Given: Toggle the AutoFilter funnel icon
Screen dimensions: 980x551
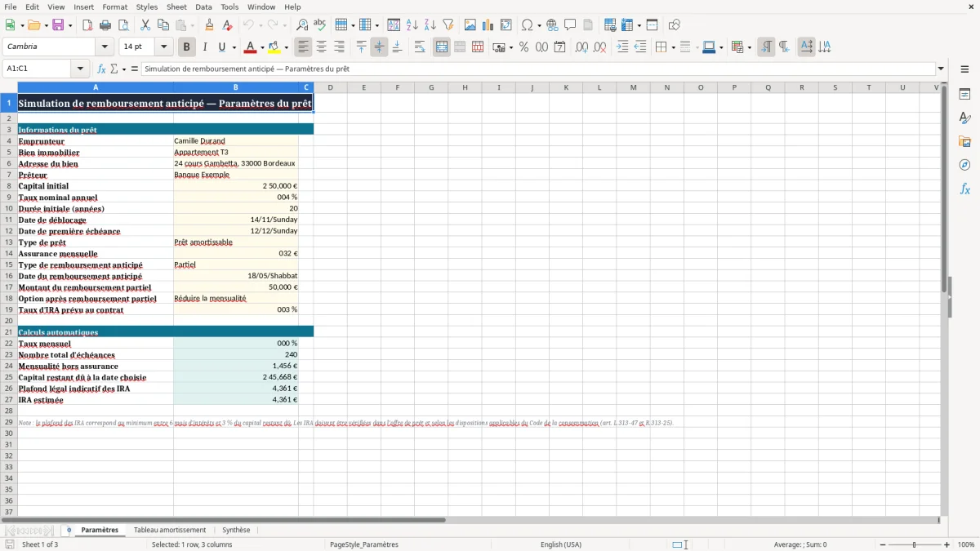Looking at the screenshot, I should point(448,25).
